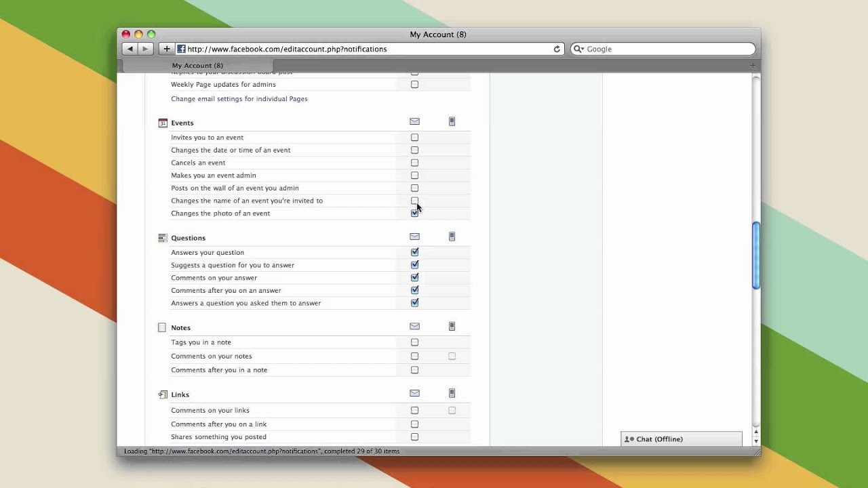Check 'Tags you in a note' email box
Screen dimensions: 868x488
pyautogui.click(x=414, y=342)
